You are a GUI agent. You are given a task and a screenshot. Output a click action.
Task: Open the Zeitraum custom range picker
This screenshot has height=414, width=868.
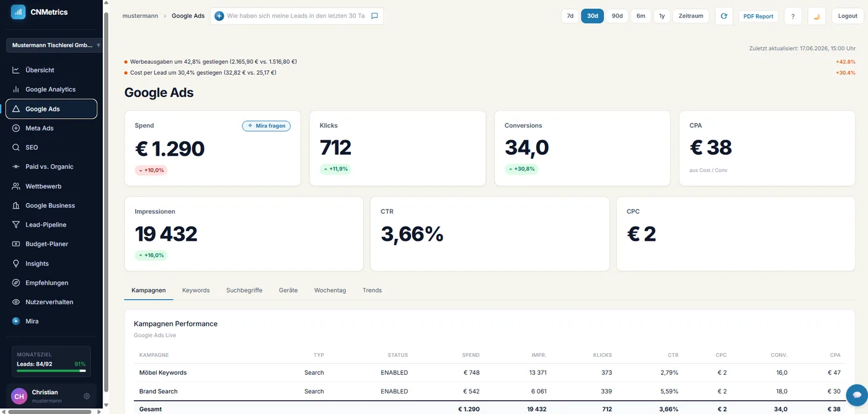691,16
